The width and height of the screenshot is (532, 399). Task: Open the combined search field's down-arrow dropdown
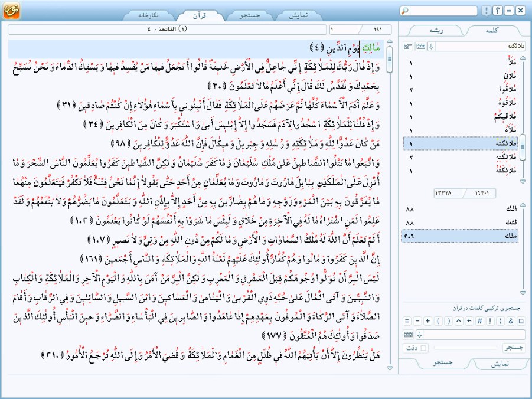419,335
